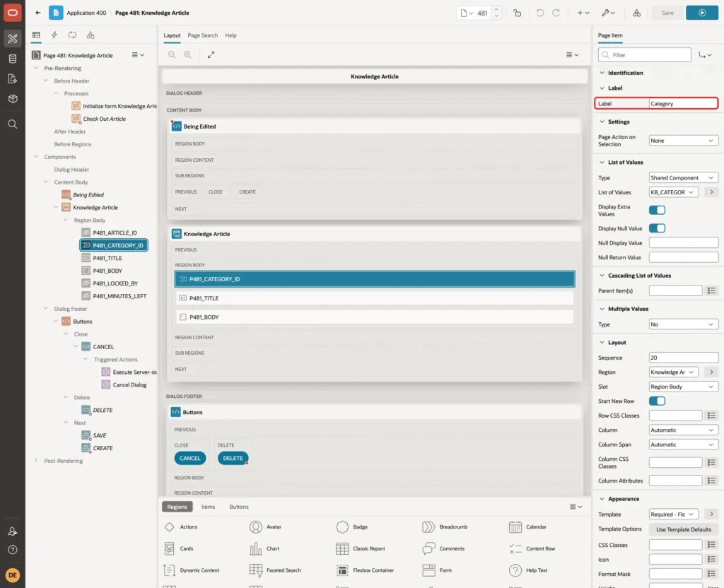The height and width of the screenshot is (588, 724).
Task: Click the page lock icon in toolbar
Action: tap(517, 13)
